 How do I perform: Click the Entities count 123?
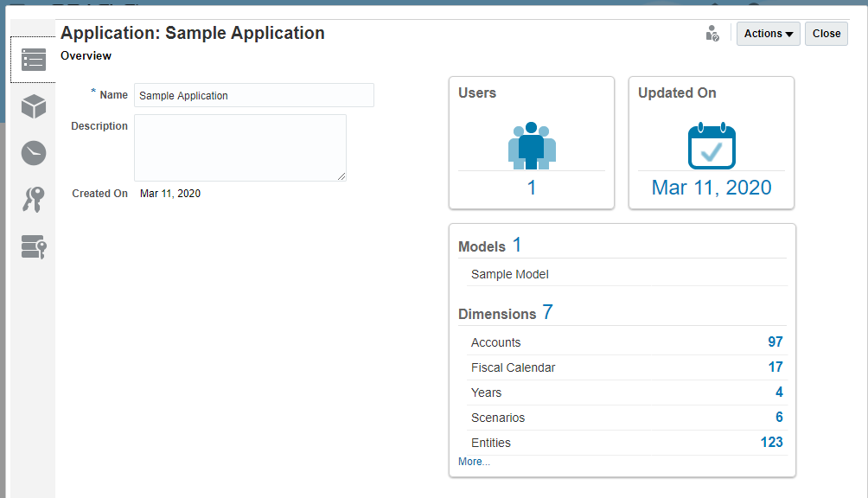(x=772, y=442)
